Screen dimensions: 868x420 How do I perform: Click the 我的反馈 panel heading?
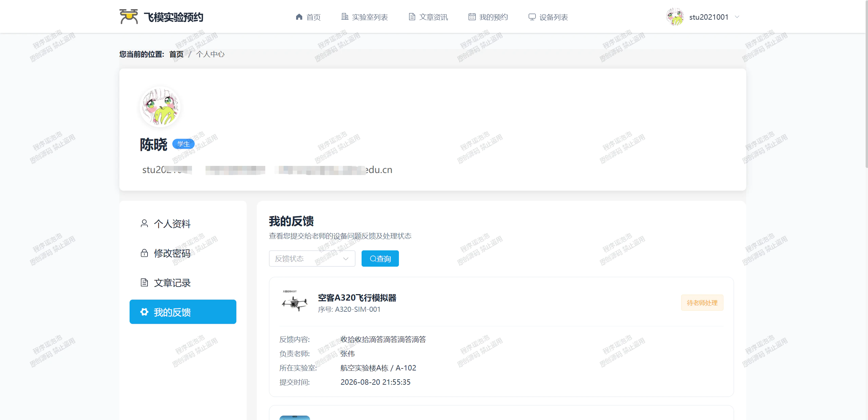[291, 221]
